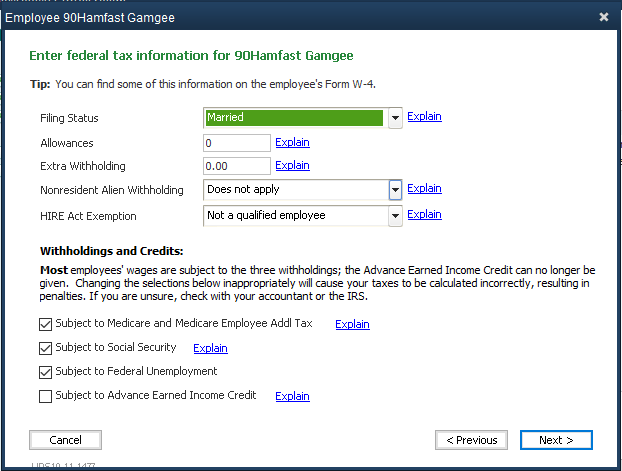Uncheck Subject to Federal Unemployment
The width and height of the screenshot is (622, 471).
(x=46, y=372)
